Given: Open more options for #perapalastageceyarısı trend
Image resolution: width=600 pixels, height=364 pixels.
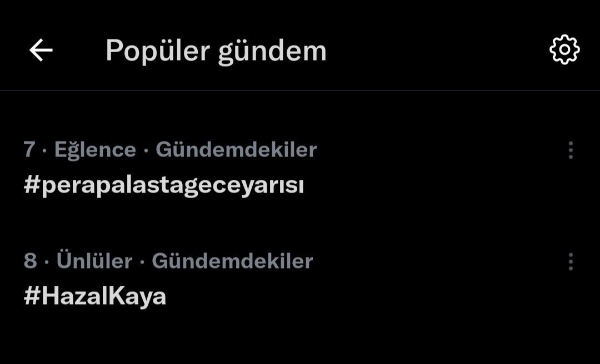Looking at the screenshot, I should click(x=571, y=150).
